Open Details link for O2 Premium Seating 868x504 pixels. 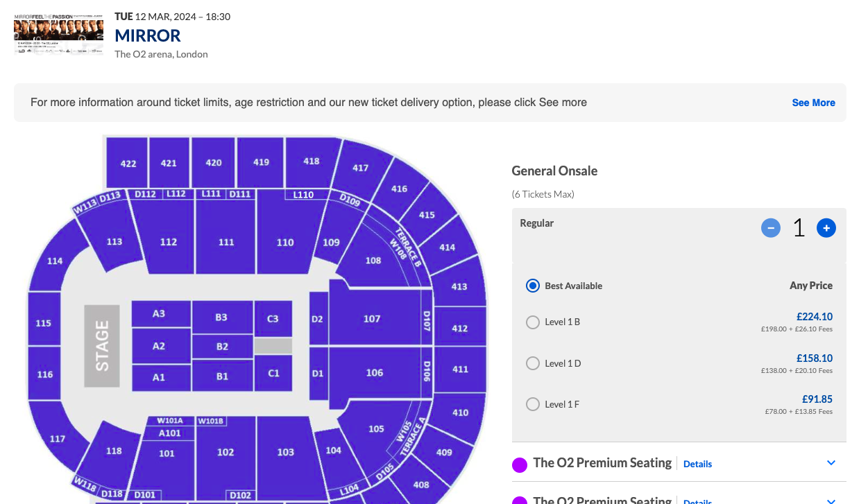tap(697, 464)
